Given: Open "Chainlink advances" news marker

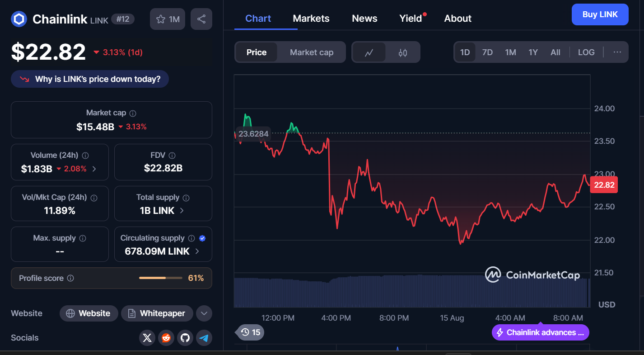Looking at the screenshot, I should tap(541, 332).
